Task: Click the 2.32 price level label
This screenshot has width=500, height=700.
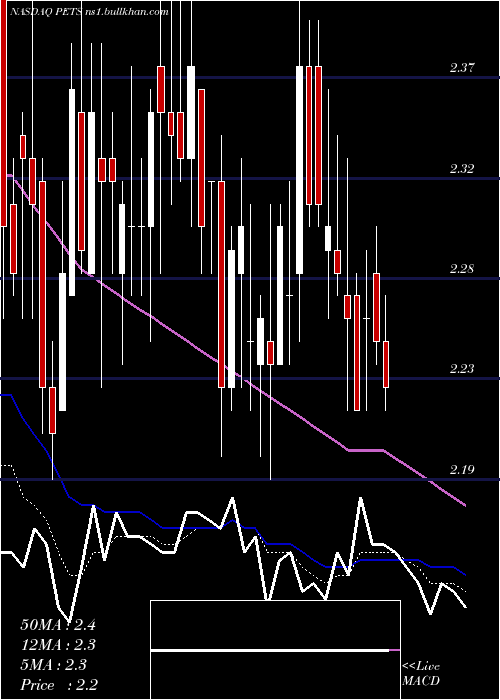Action: (462, 169)
